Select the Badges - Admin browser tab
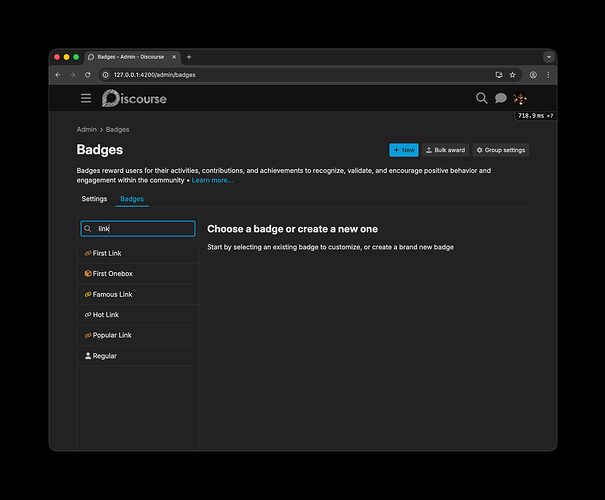The width and height of the screenshot is (605, 500). (132, 57)
